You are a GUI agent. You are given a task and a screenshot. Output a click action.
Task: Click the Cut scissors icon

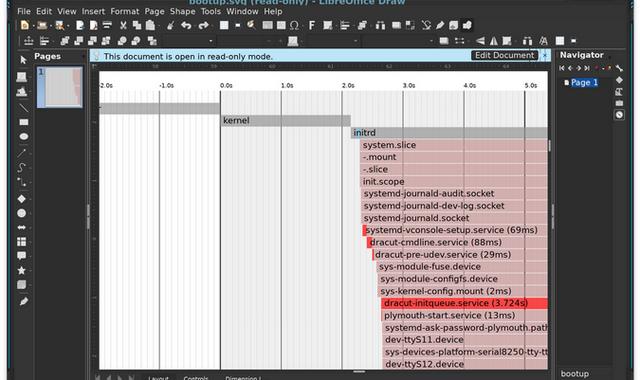tap(123, 25)
